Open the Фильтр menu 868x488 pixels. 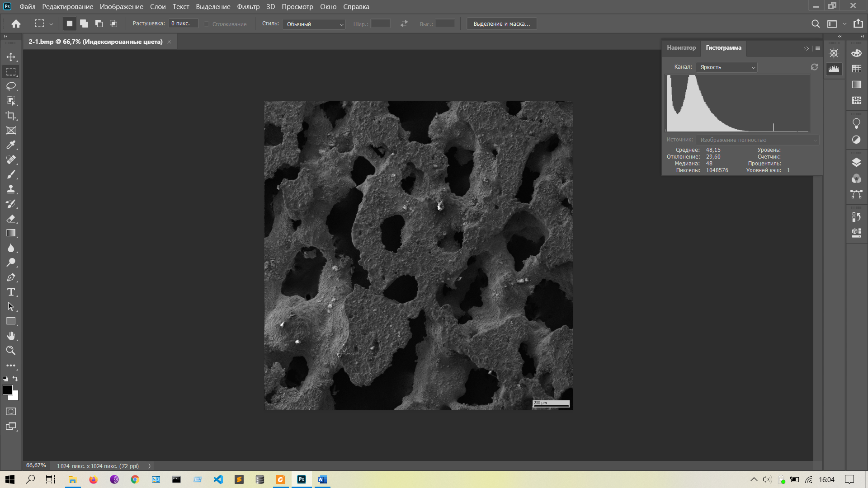pos(248,7)
